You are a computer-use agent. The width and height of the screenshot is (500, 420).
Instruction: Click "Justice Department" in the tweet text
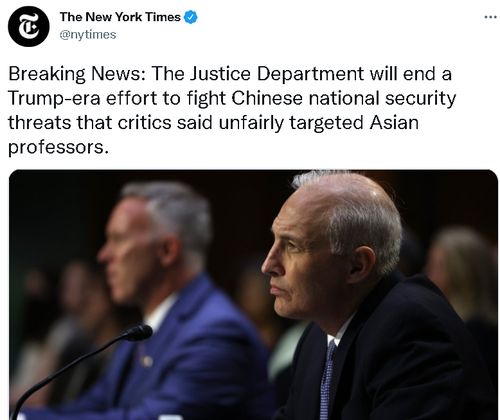point(277,74)
